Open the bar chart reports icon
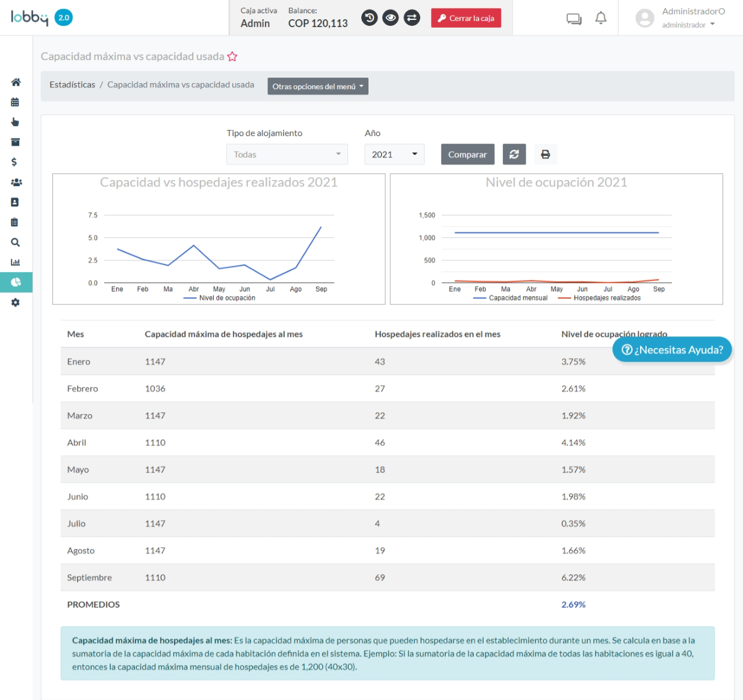743x700 pixels. point(15,262)
